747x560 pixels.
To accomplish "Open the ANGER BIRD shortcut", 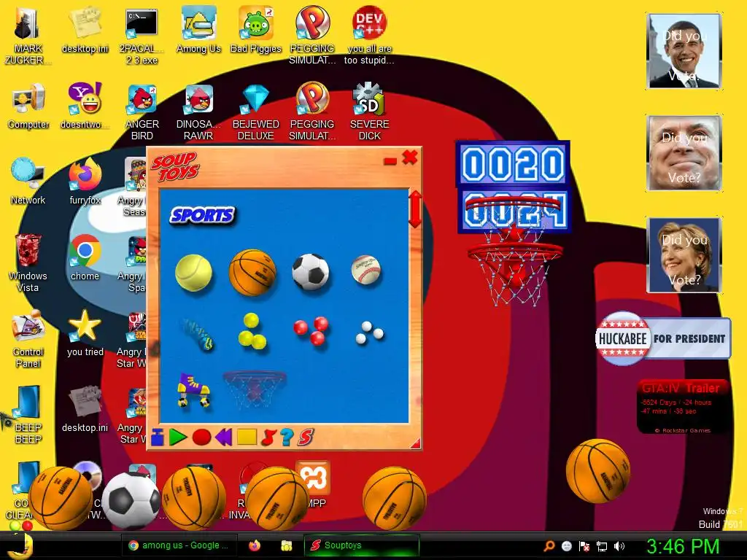I will (142, 112).
